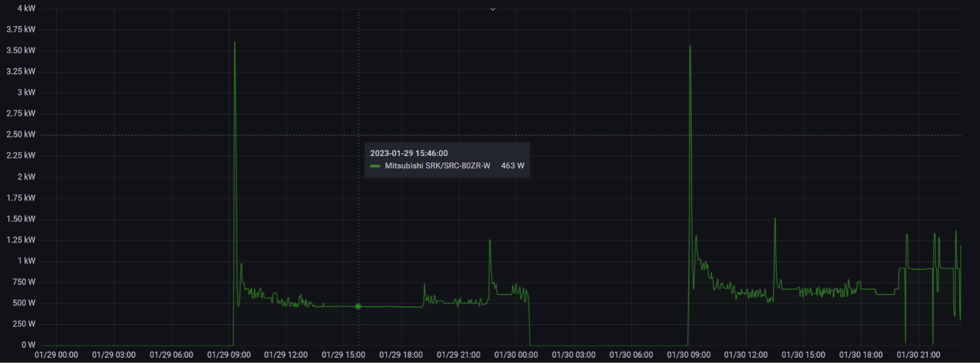Click the highlighted data point at 15:46
Viewport: 980px width, 364px height.
pyautogui.click(x=358, y=306)
